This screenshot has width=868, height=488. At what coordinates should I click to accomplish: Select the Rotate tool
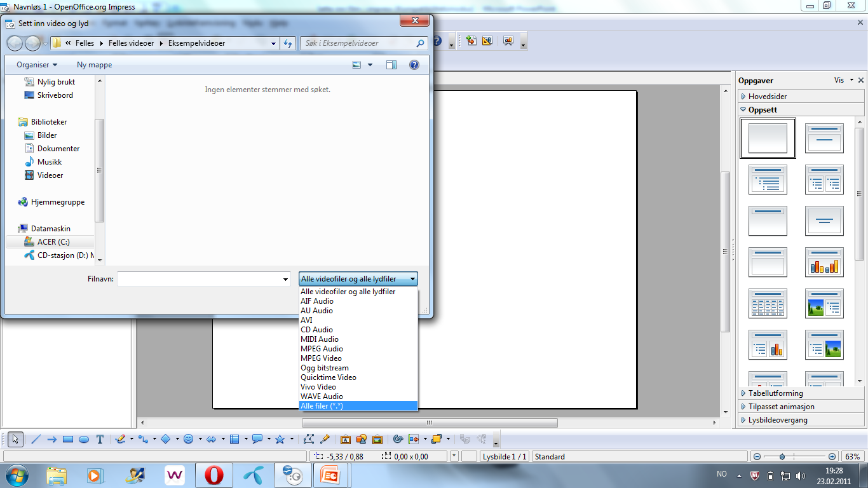[x=398, y=439]
